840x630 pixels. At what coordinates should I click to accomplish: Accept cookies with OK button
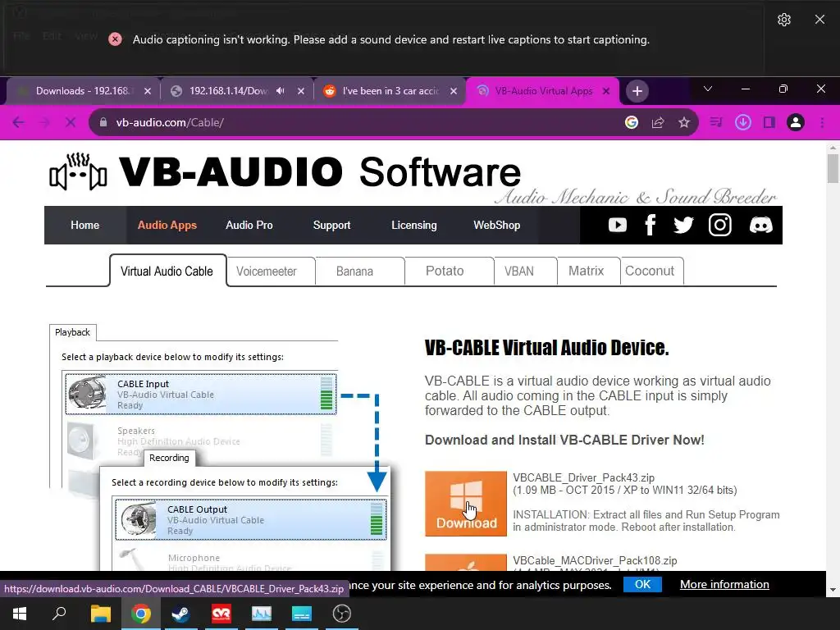tap(642, 584)
